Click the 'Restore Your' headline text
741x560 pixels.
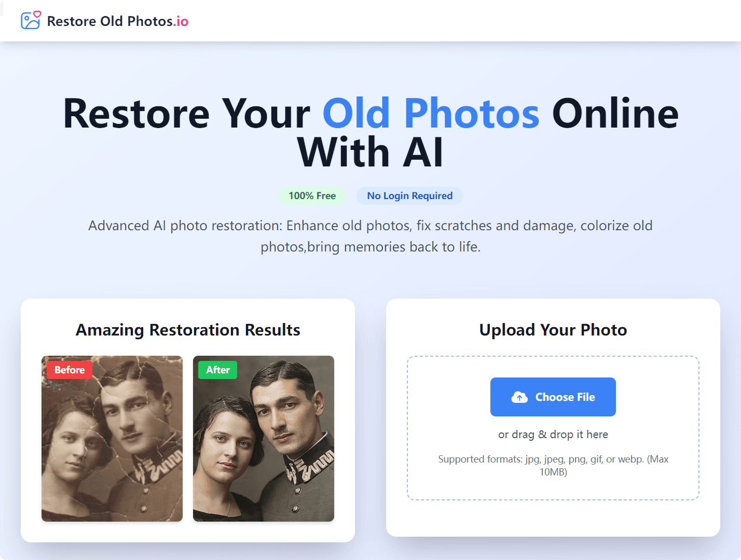click(x=187, y=114)
